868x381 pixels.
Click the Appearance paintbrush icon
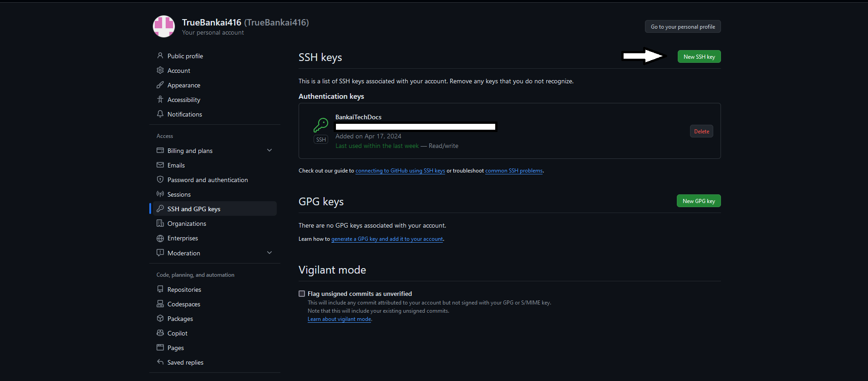coord(160,85)
